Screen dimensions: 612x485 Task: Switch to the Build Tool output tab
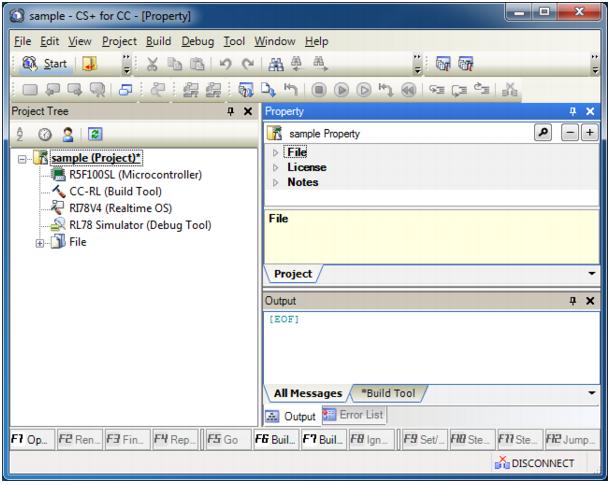pyautogui.click(x=387, y=394)
